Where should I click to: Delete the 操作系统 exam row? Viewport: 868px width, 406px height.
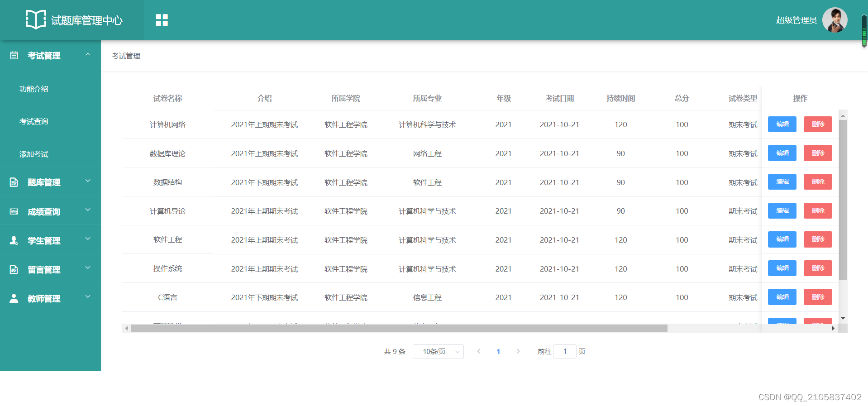pyautogui.click(x=818, y=268)
